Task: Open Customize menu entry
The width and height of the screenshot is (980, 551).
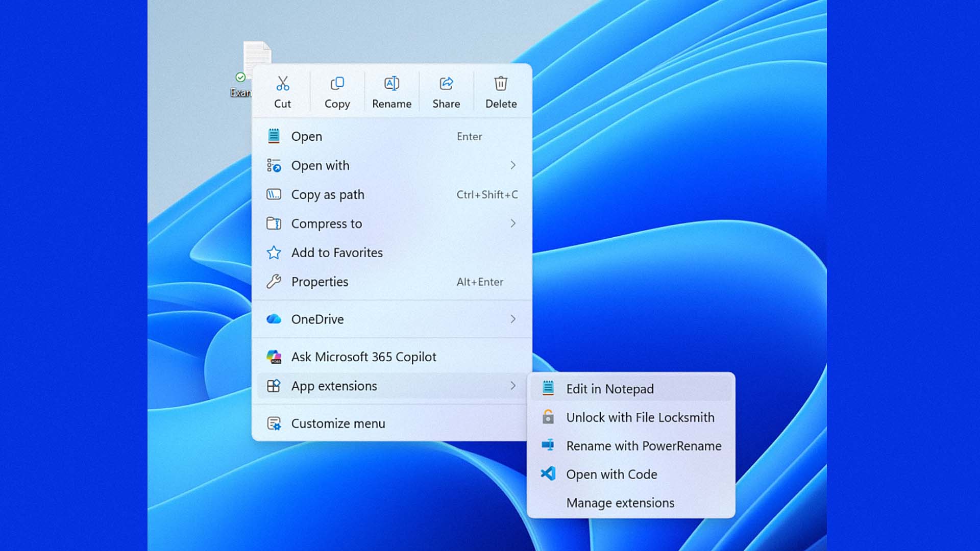Action: click(392, 423)
